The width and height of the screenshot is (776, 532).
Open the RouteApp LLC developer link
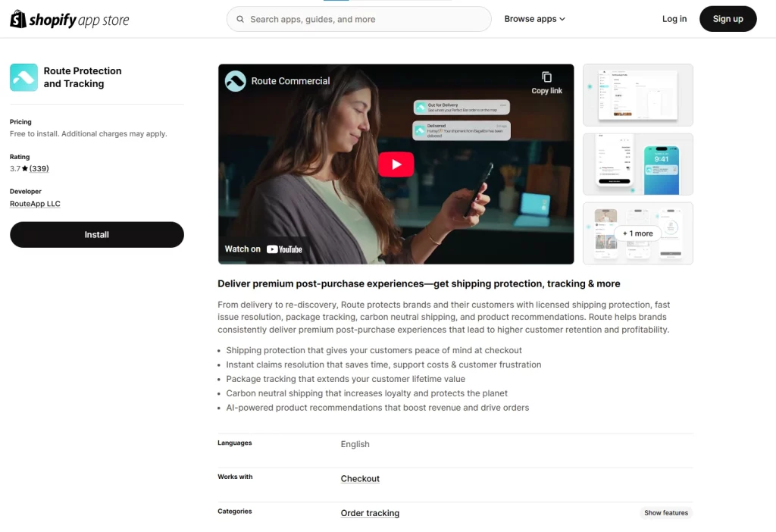(x=35, y=203)
